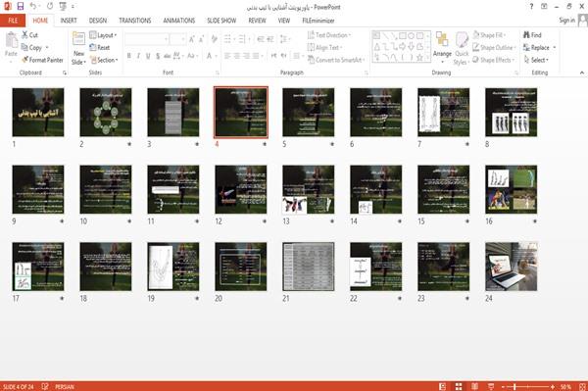588x391 pixels.
Task: Click Convert to SmartArt
Action: 336,60
